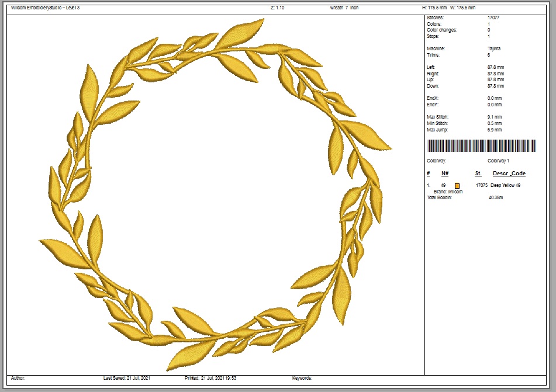
Task: Click the 'wreath 7 inch' design name
Action: click(344, 8)
